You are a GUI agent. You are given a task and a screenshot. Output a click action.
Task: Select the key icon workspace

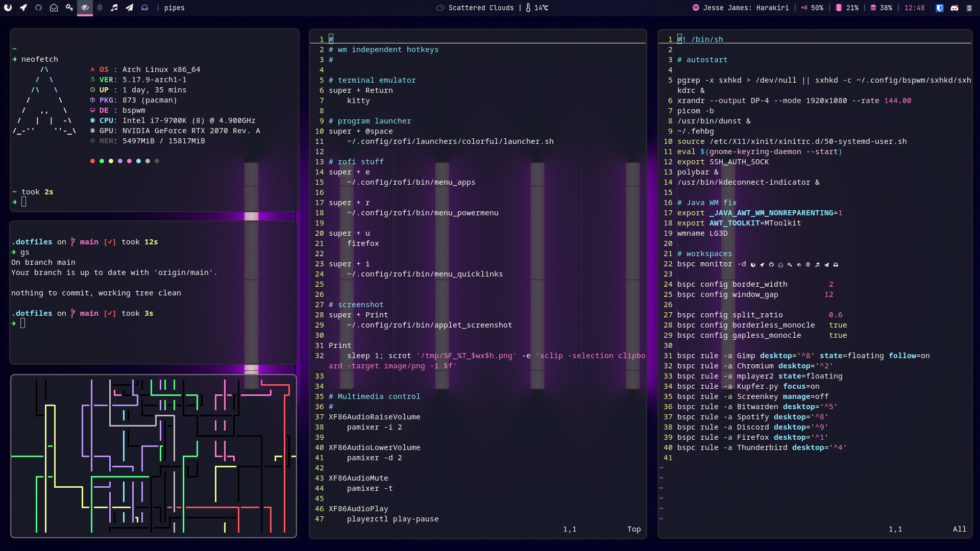[69, 8]
